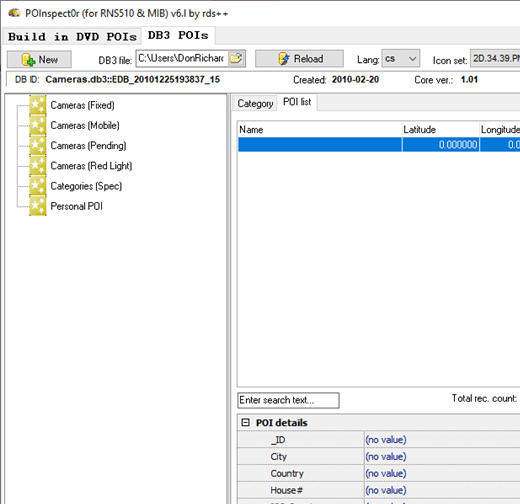Switch to the Build in DVD POIs tab

point(72,36)
